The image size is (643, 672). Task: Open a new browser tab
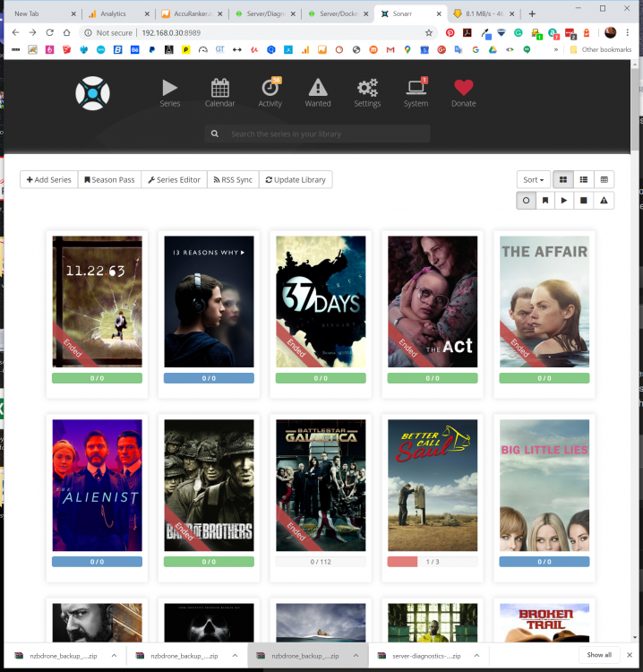[x=532, y=13]
